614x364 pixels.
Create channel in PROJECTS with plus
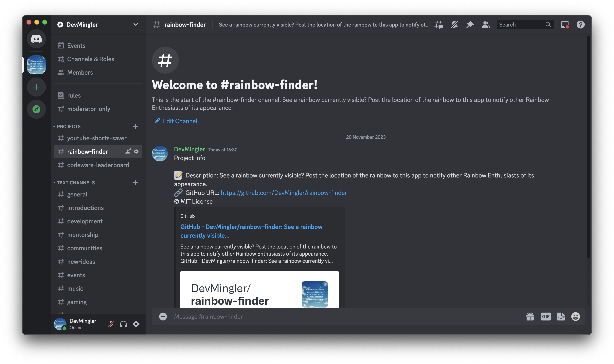pyautogui.click(x=136, y=127)
